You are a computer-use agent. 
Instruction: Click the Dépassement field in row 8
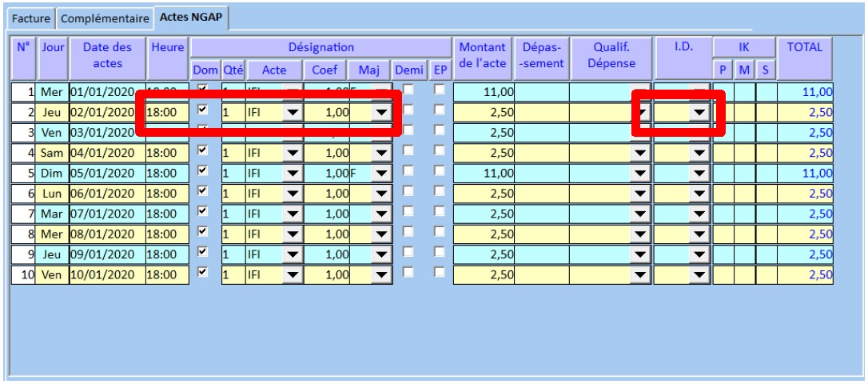tap(542, 235)
